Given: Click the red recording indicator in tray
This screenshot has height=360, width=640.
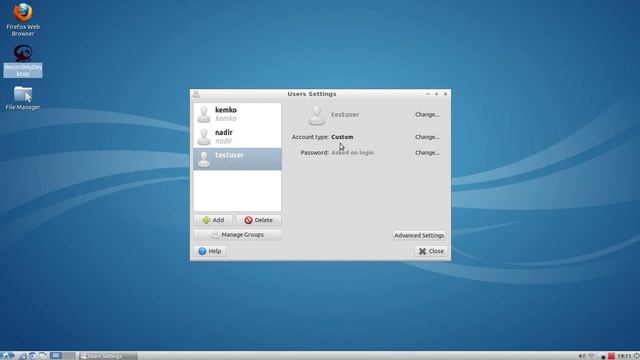Looking at the screenshot, I should [x=611, y=356].
